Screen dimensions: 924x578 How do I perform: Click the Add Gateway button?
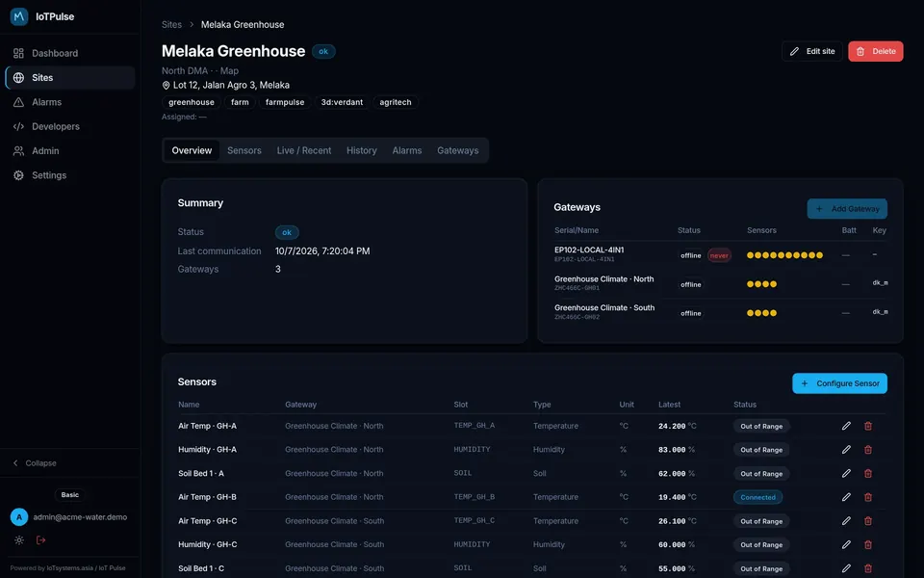point(847,209)
